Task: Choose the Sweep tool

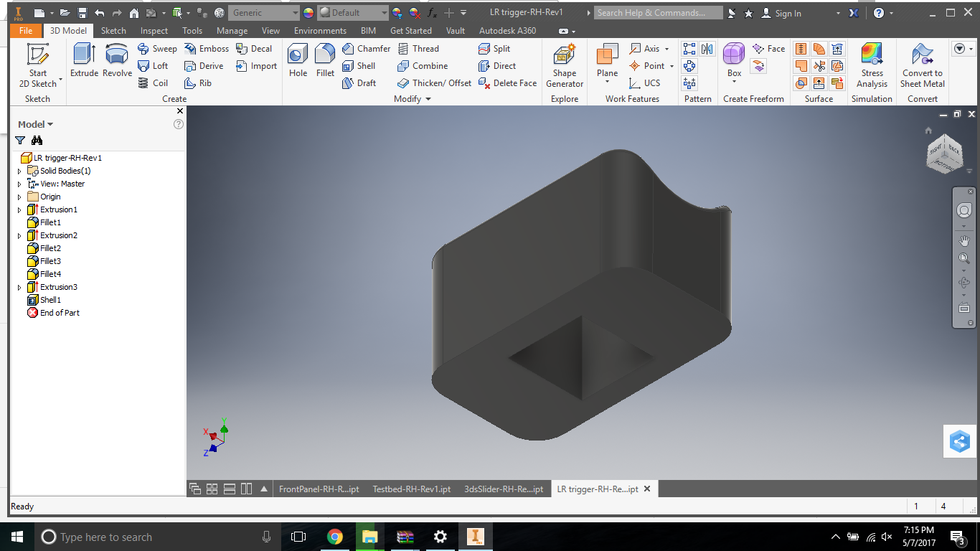Action: coord(157,49)
